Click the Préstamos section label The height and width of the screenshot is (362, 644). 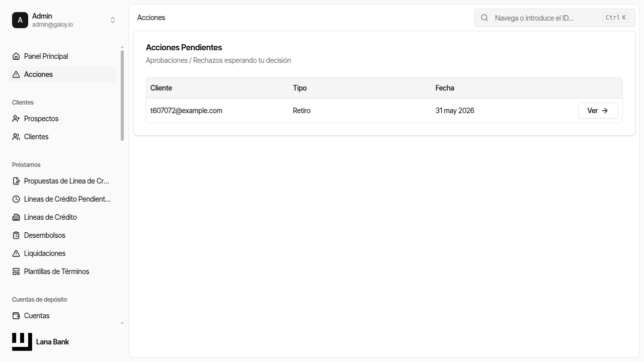pos(26,165)
